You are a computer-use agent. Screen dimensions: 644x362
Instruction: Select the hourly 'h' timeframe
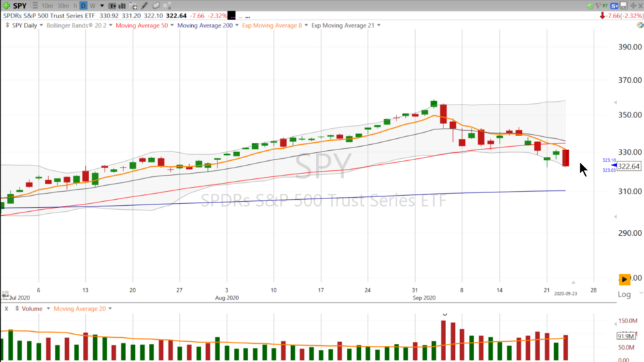[x=75, y=6]
